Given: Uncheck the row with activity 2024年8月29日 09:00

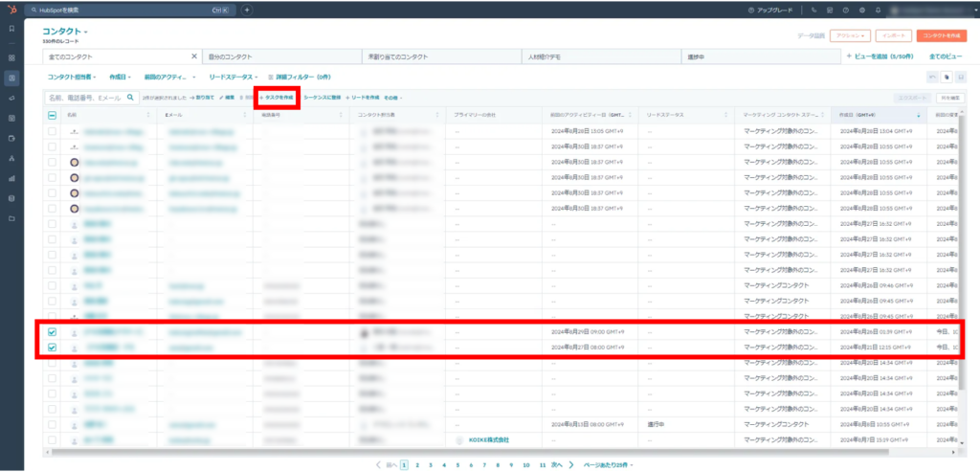Looking at the screenshot, I should coord(52,332).
